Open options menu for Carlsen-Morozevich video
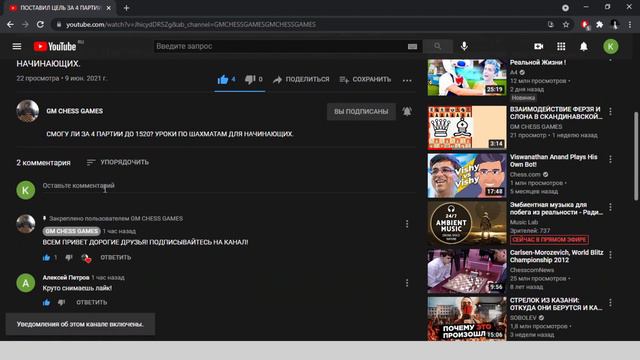This screenshot has width=640, height=360. (610, 255)
